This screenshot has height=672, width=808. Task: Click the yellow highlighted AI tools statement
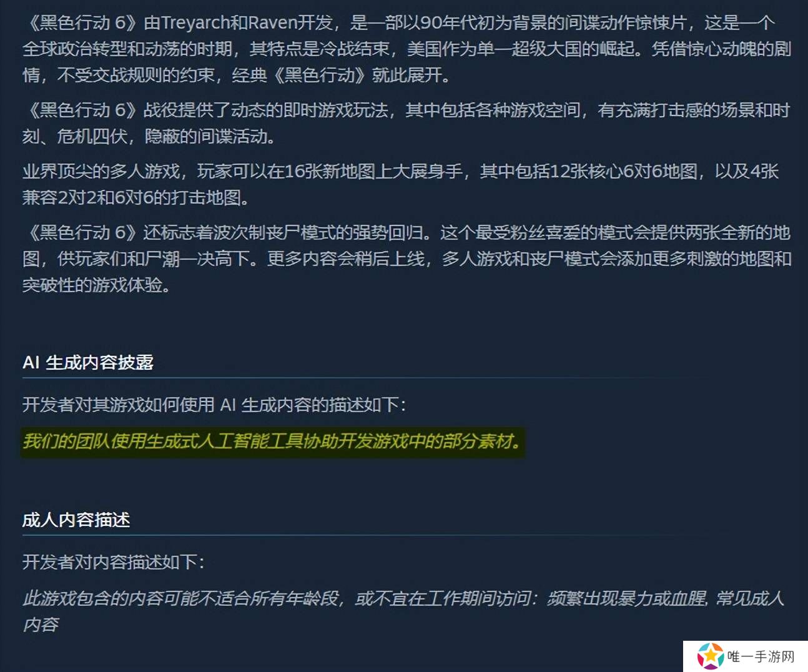[272, 442]
